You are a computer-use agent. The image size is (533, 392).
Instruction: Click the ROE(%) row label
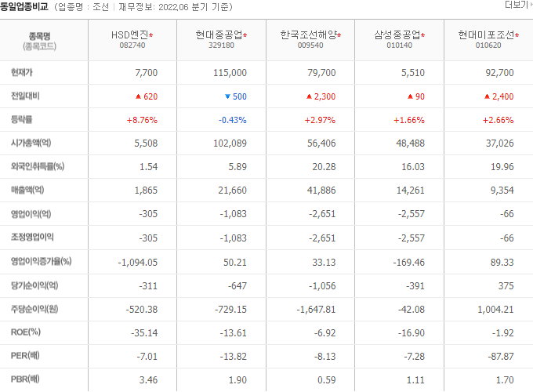click(x=26, y=332)
